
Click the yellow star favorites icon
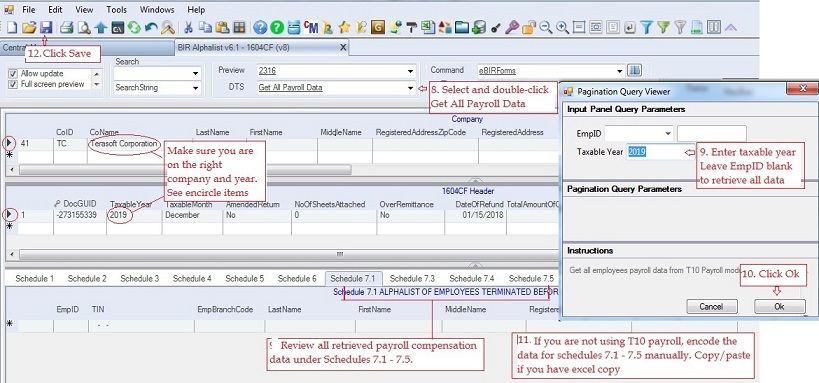click(344, 27)
